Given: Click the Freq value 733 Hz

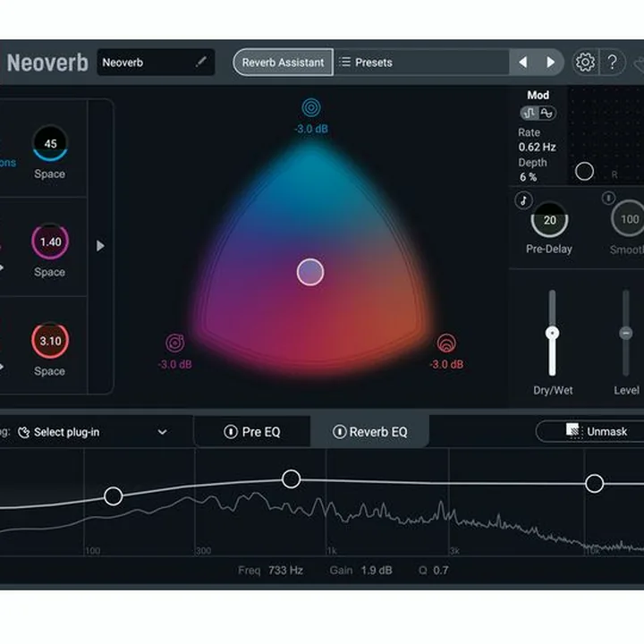Looking at the screenshot, I should 286,570.
